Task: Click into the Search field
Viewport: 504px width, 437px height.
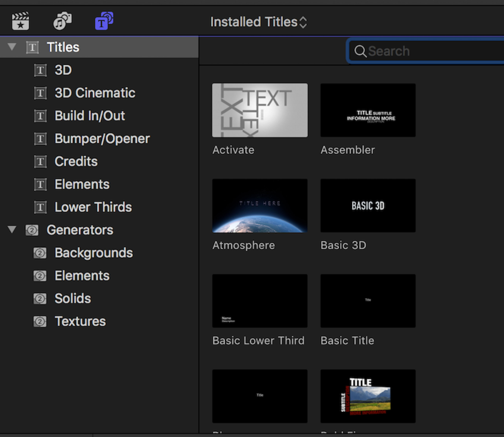Action: 434,51
